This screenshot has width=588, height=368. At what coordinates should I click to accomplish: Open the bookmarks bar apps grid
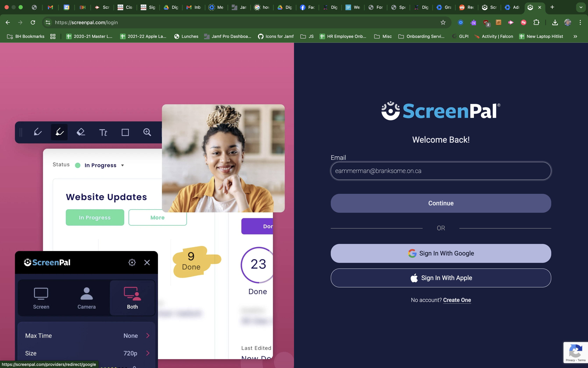pyautogui.click(x=53, y=36)
